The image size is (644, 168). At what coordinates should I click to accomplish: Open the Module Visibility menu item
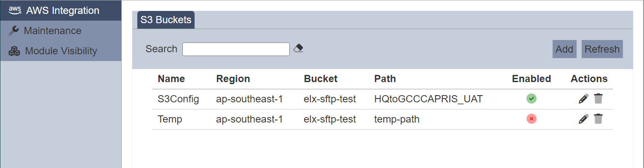[x=61, y=51]
